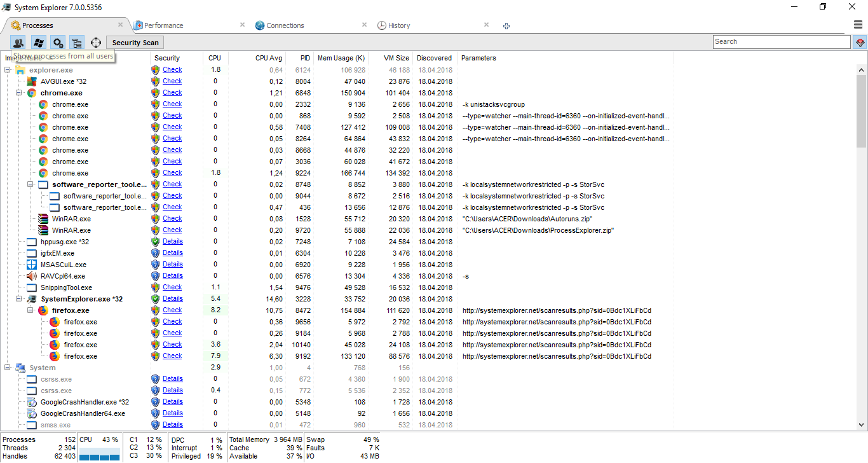Screen dimensions: 868x463
Task: Add a new tab with plus button
Action: click(x=506, y=26)
